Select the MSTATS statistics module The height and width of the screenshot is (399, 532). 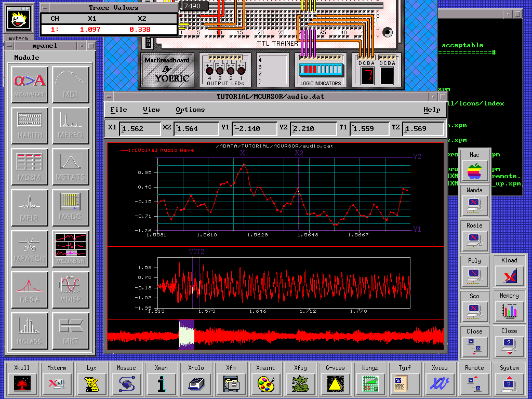71,166
